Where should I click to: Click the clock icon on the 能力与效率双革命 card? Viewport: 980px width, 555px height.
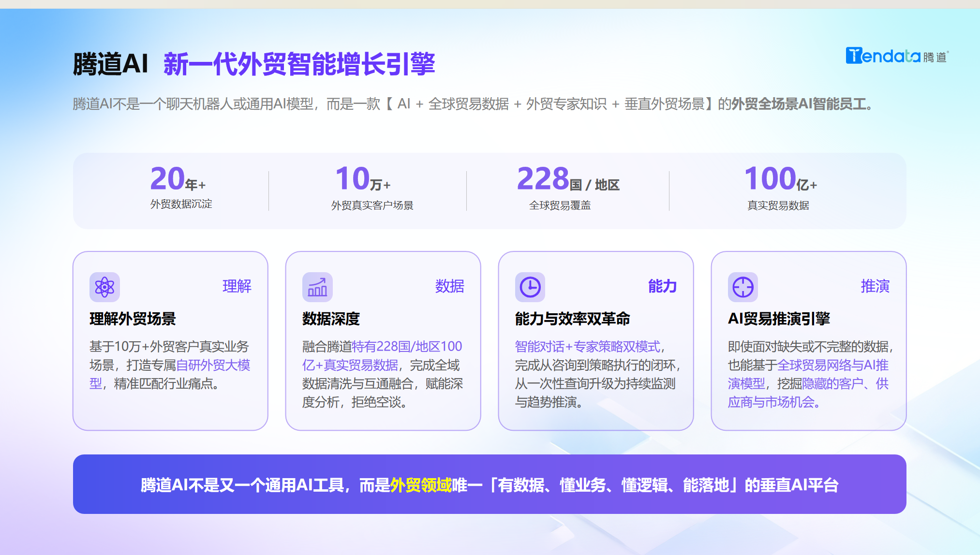[x=530, y=287]
